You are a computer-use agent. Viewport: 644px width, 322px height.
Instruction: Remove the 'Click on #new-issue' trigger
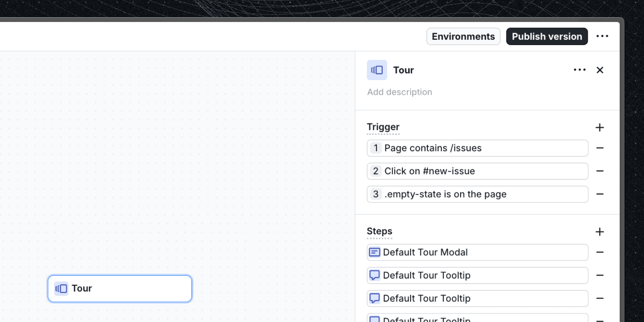point(600,171)
